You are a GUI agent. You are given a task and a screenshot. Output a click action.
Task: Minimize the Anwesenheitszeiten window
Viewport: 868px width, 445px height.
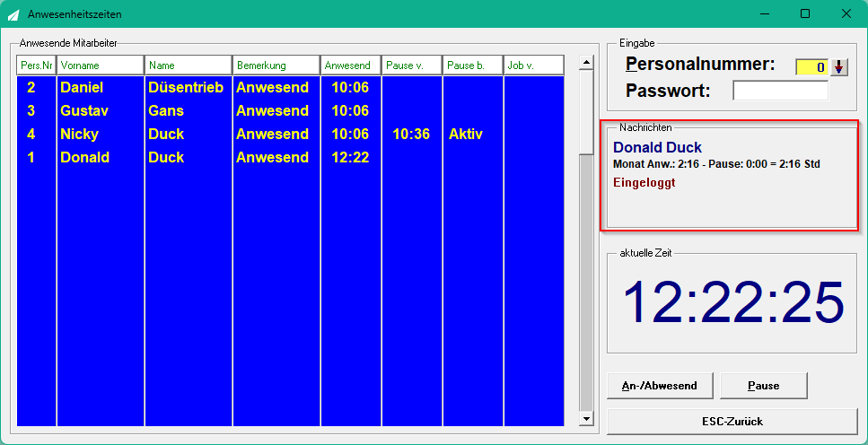[765, 13]
